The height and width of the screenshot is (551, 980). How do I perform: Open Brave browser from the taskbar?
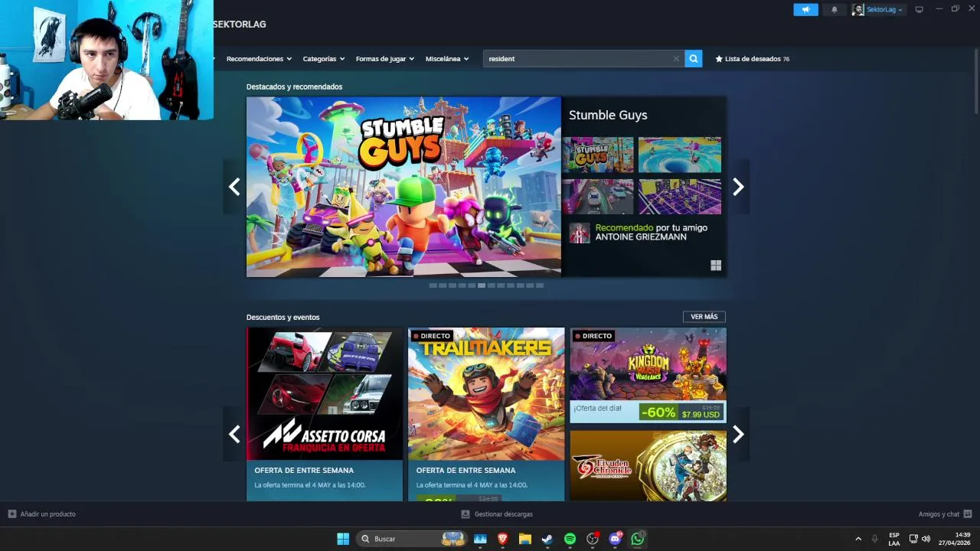click(502, 539)
